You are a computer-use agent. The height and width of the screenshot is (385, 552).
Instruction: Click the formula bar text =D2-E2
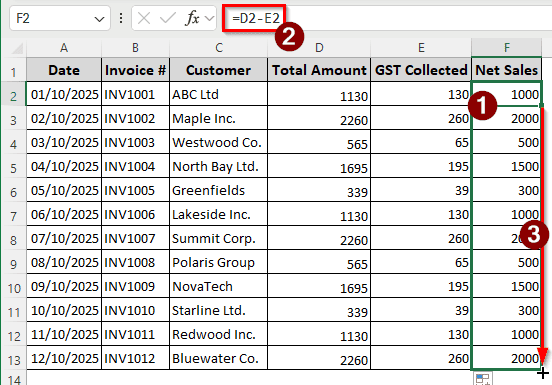[255, 18]
